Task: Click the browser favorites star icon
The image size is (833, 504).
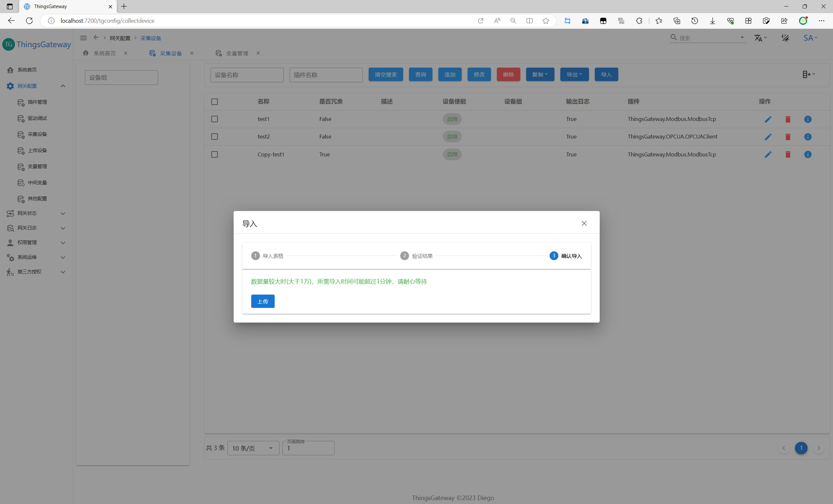Action: click(x=546, y=21)
